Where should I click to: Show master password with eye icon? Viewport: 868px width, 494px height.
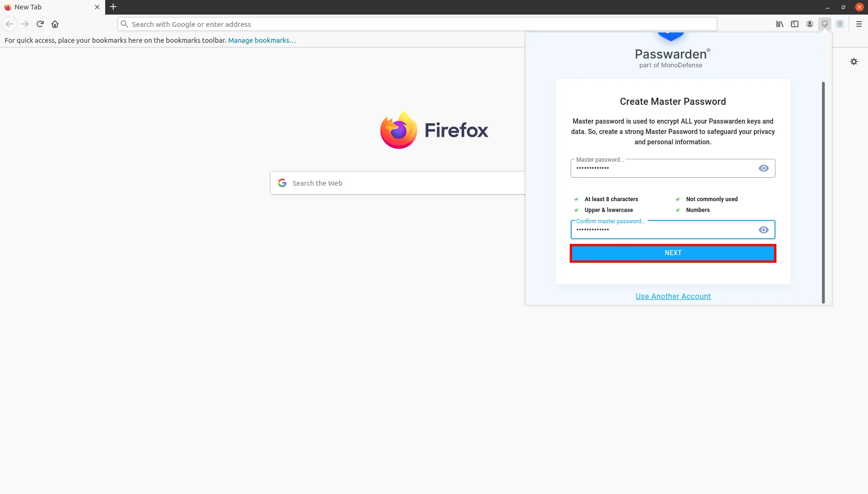pos(763,168)
